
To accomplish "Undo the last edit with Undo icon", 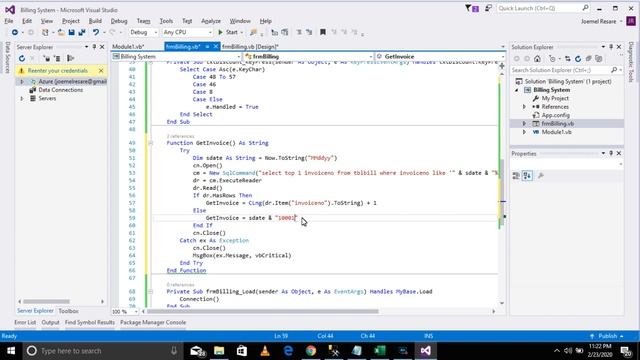I will pos(96,32).
